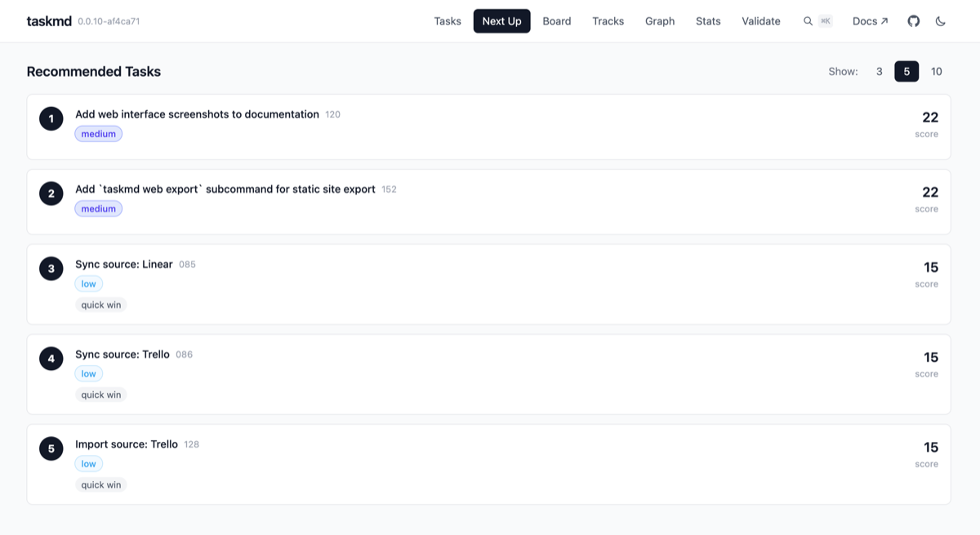Click the numbered circle badge on task 3

coord(51,268)
